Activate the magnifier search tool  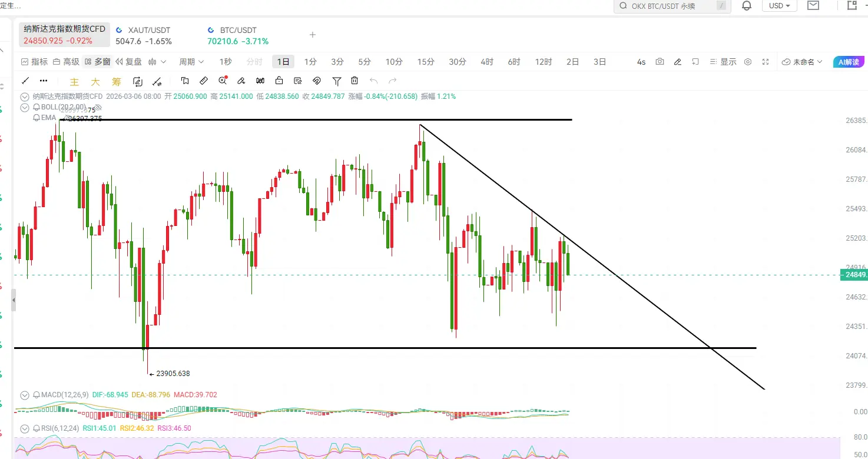point(223,81)
